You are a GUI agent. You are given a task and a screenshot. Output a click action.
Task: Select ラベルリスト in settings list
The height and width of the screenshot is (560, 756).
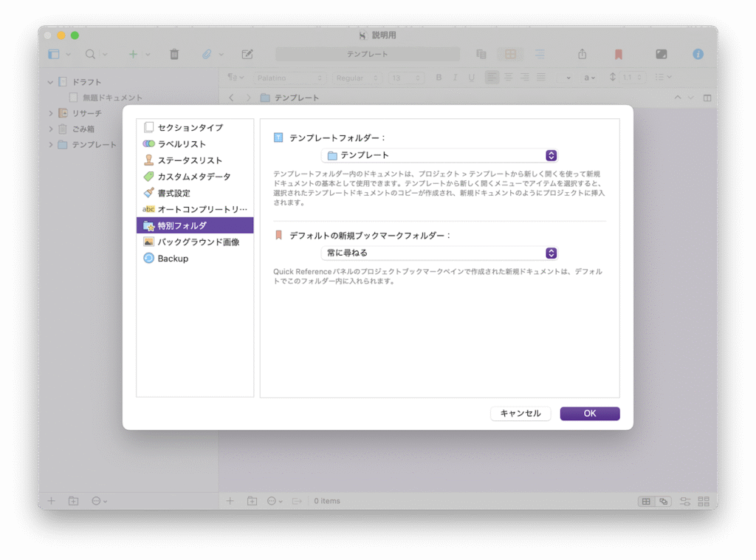pyautogui.click(x=195, y=144)
